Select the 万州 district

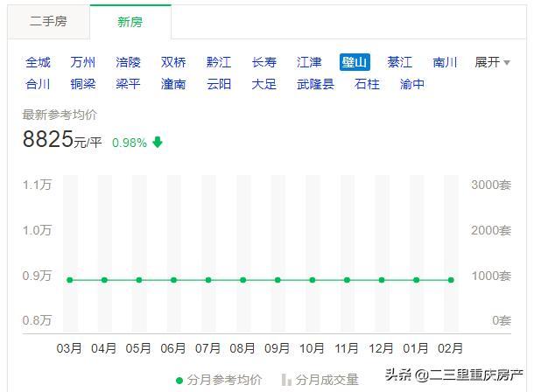(83, 62)
